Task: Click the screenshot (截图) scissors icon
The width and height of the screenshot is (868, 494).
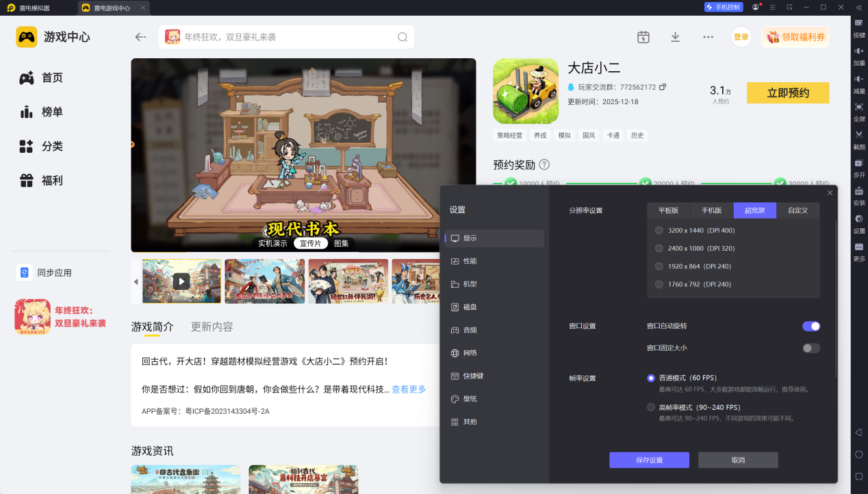Action: 858,134
